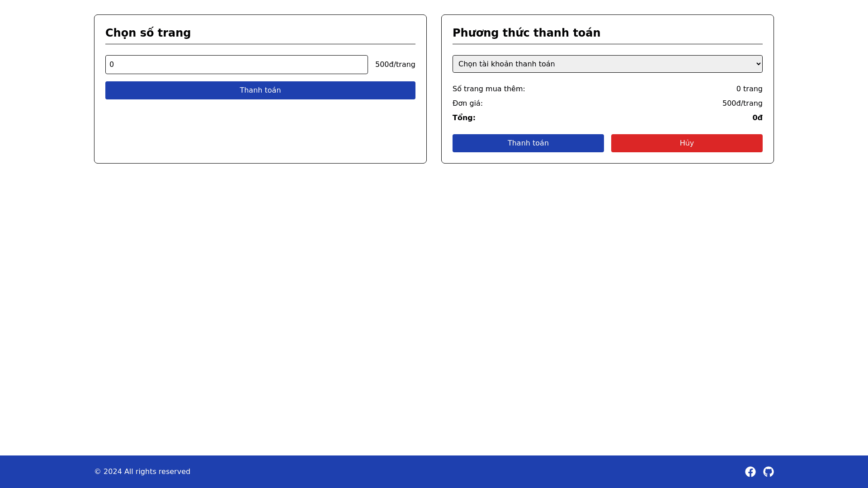The width and height of the screenshot is (868, 488).
Task: Click the 500đ/trang unit price value
Action: point(742,103)
